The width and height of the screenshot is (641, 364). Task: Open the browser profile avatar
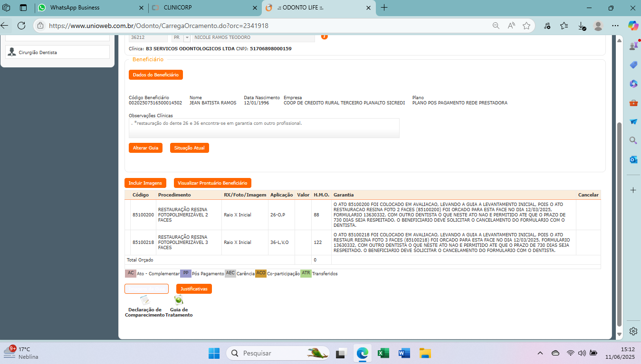click(598, 26)
